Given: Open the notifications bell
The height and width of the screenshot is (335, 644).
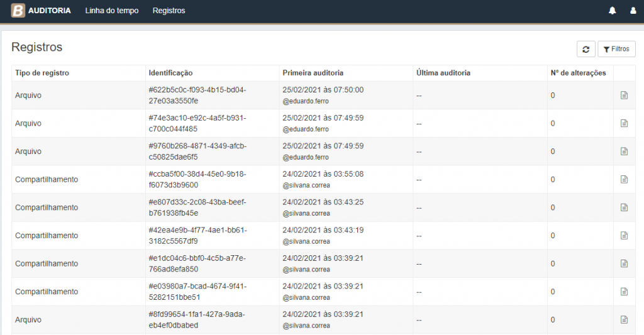Looking at the screenshot, I should [x=613, y=11].
